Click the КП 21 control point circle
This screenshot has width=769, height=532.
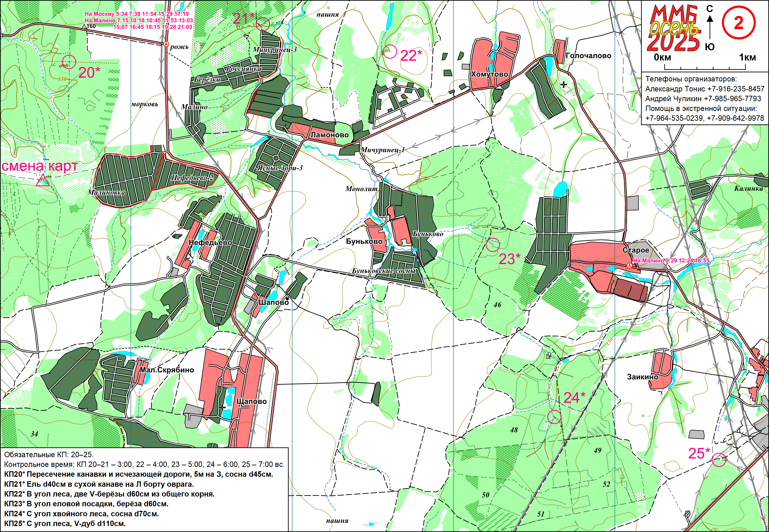click(x=263, y=24)
